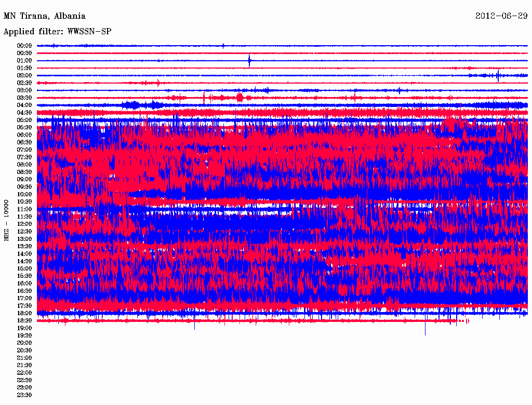Select the 10:30 time label

(x=24, y=201)
